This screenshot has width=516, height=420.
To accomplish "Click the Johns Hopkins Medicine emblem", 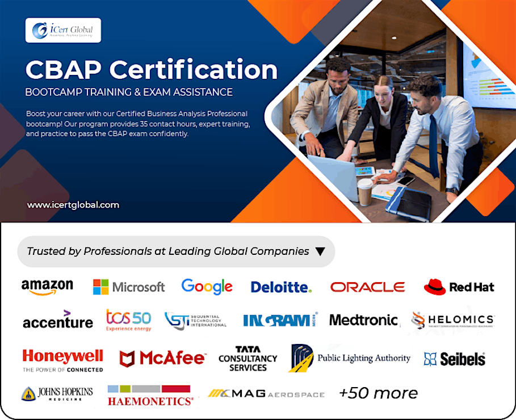I will point(54,392).
